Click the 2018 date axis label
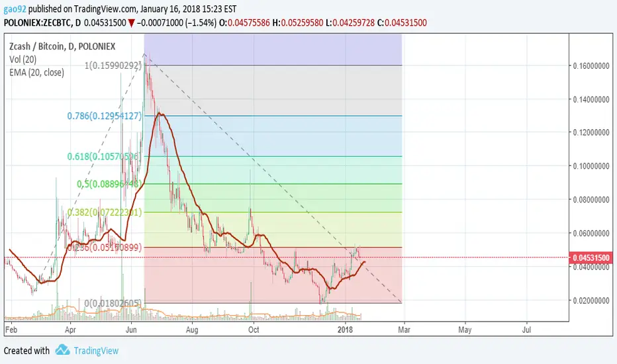The width and height of the screenshot is (617, 364). pos(346,330)
